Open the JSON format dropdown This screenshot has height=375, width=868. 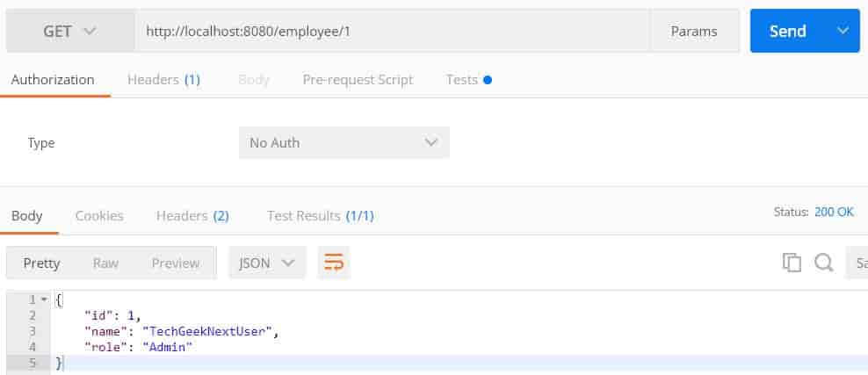(267, 263)
